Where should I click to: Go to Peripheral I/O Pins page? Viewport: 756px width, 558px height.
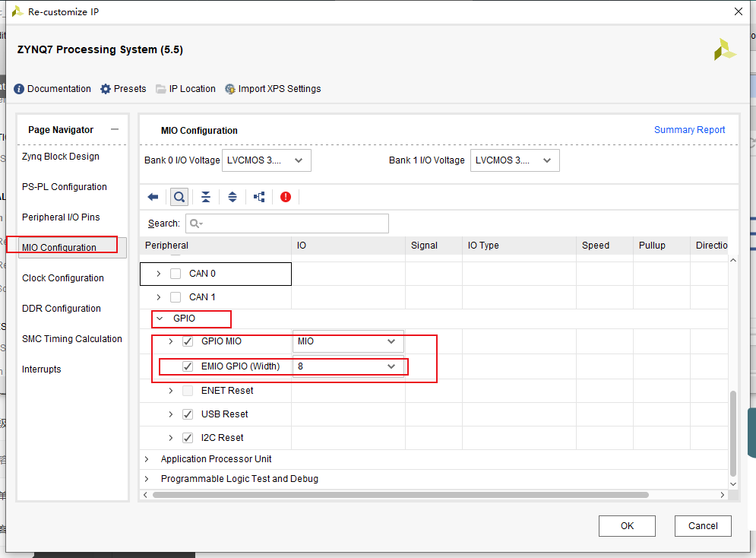coord(61,217)
